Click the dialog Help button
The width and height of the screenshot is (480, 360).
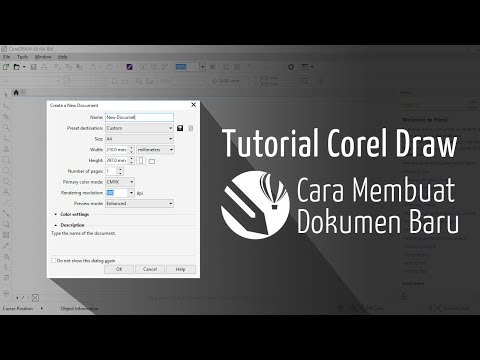(181, 269)
